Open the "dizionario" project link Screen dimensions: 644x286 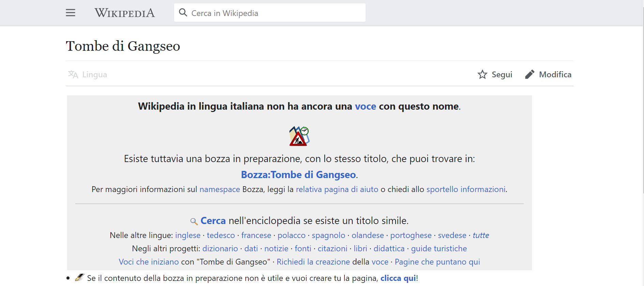click(220, 249)
